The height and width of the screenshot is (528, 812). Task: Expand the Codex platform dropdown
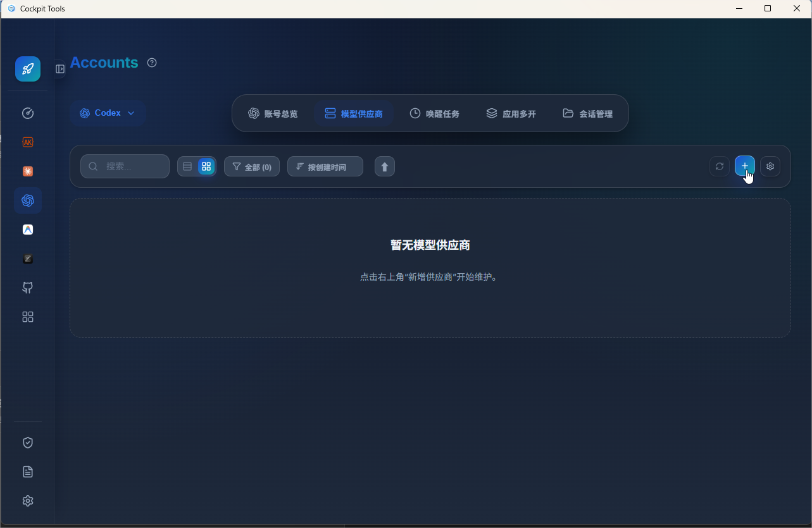108,113
